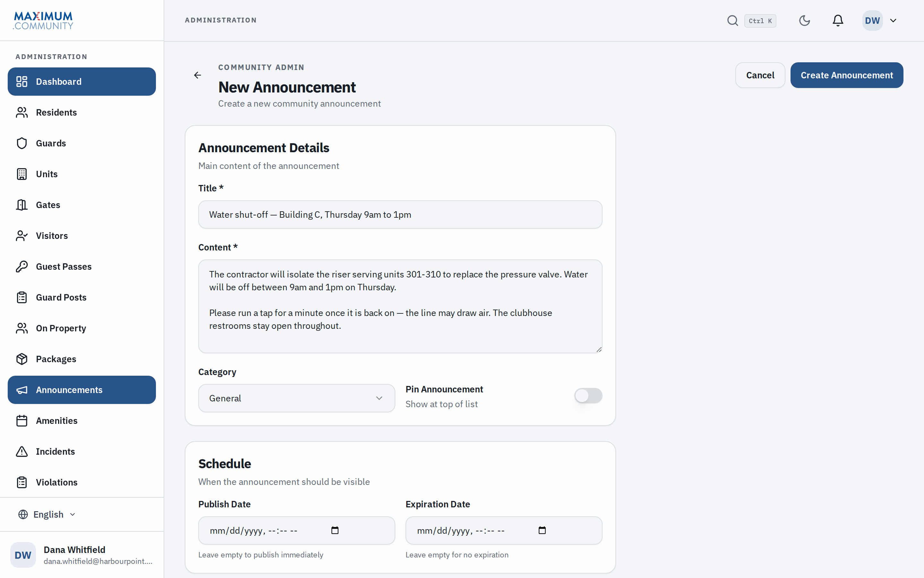Go to Announcements in the sidebar
This screenshot has height=578, width=924.
82,390
